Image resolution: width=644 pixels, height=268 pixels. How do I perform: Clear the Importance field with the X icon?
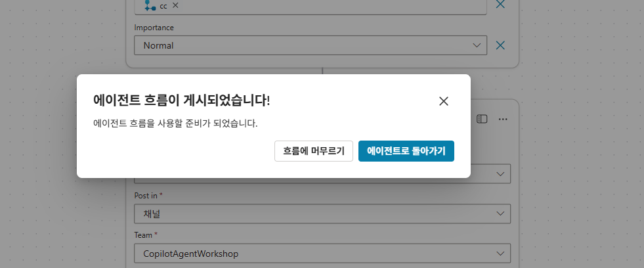click(500, 45)
